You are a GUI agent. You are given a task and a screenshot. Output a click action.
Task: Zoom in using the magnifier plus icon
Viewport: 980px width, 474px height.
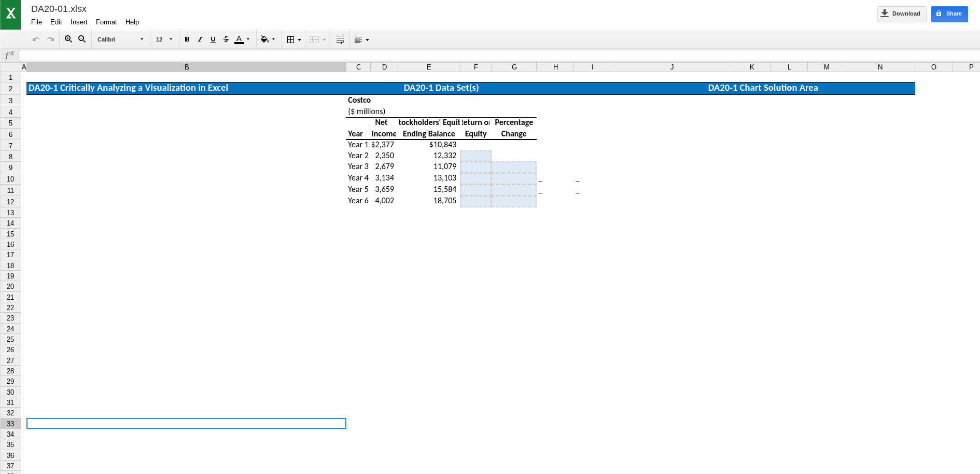tap(68, 39)
